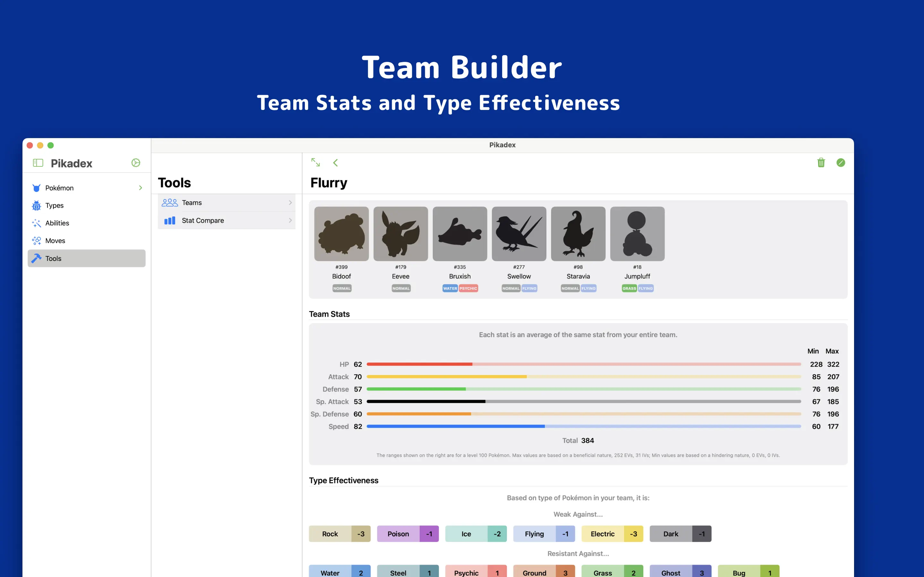
Task: Open the settings gear icon
Action: 135,163
